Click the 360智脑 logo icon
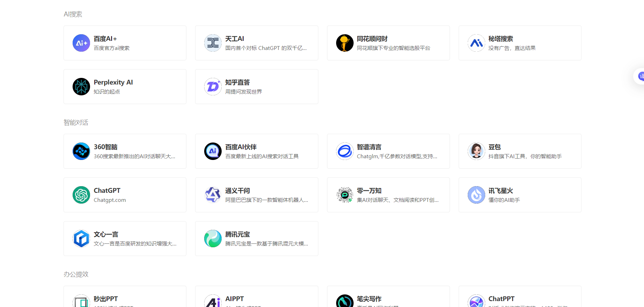 (x=81, y=151)
